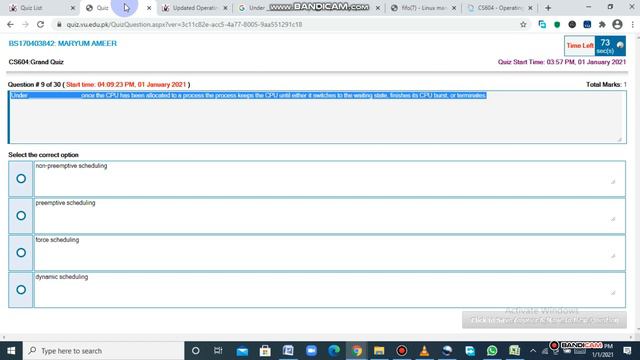Click the preemptive scheduling answer text box
This screenshot has height=360, width=640.
point(329,216)
